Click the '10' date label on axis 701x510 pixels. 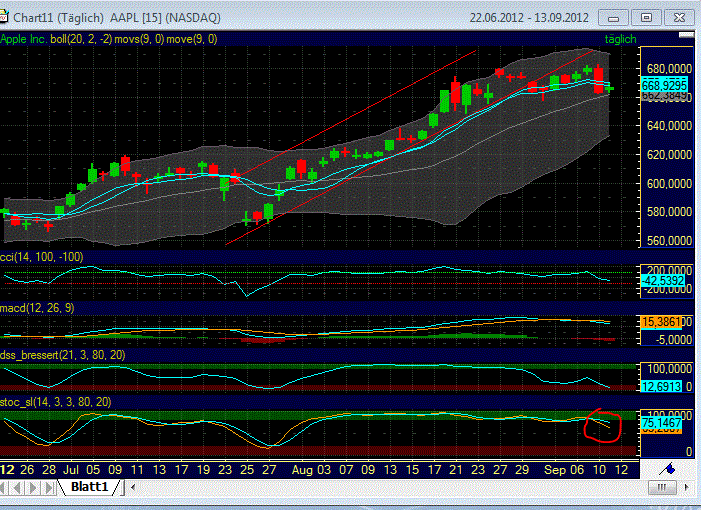pos(599,470)
